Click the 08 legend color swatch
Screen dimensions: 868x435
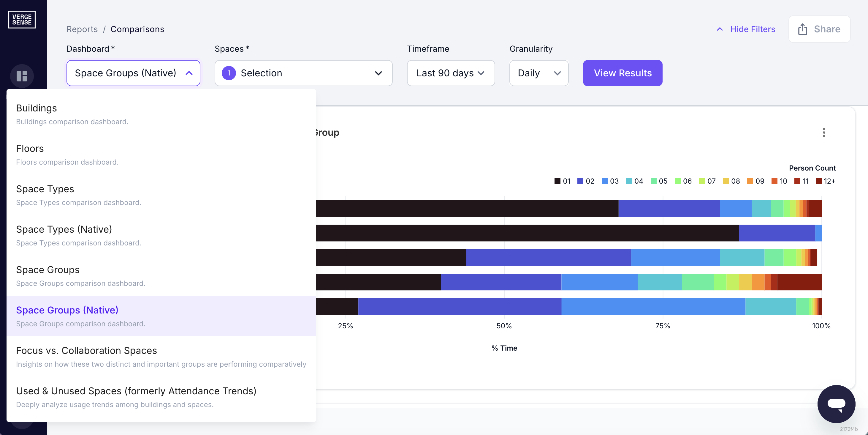pyautogui.click(x=726, y=182)
